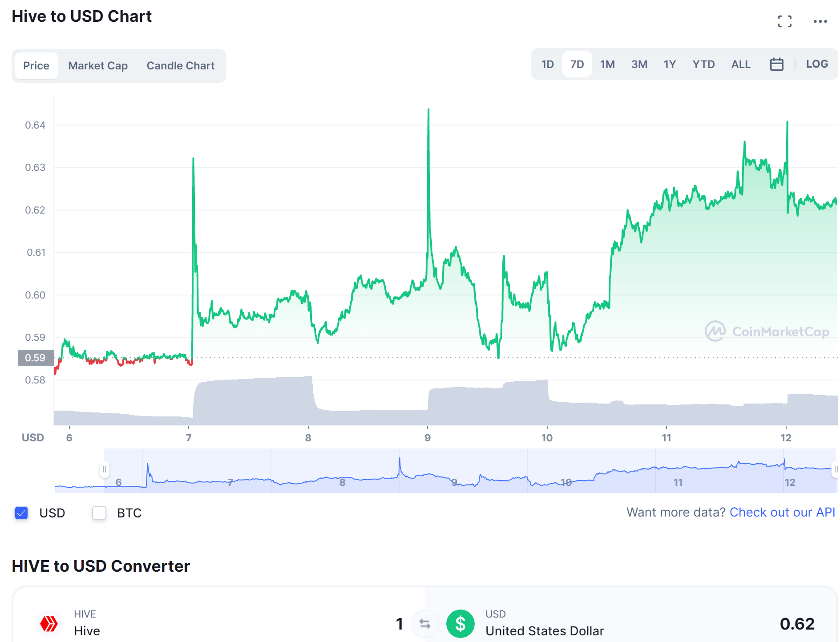The height and width of the screenshot is (642, 840).
Task: Open the calendar date range picker
Action: [x=776, y=64]
